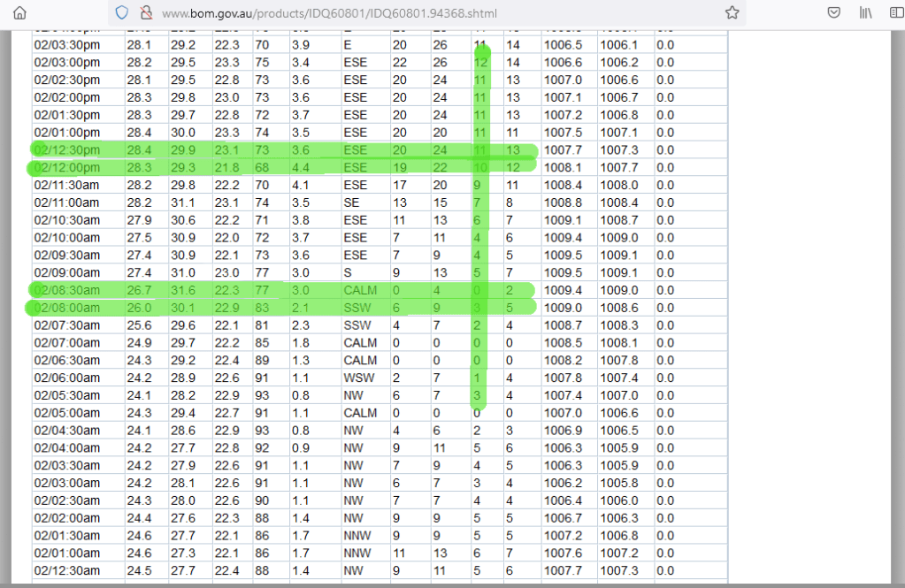
Task: Select WSW direction in the 02/06:00am row
Action: click(357, 378)
